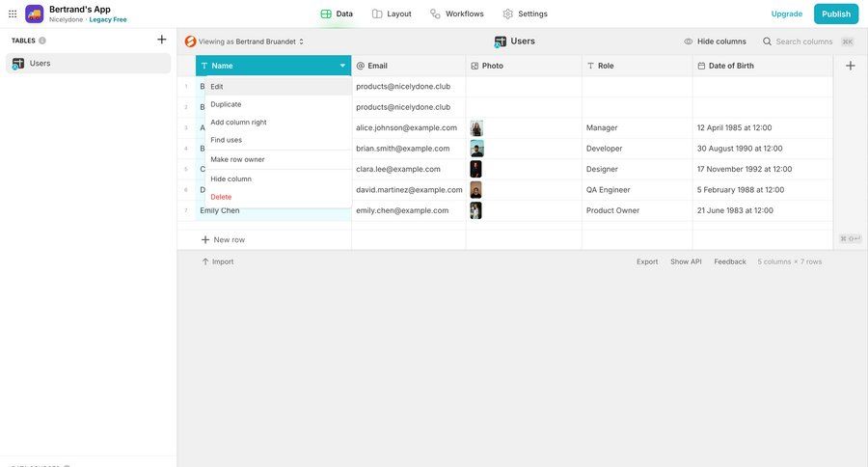Choose Edit in the column menu
This screenshot has height=467, width=868.
279,87
